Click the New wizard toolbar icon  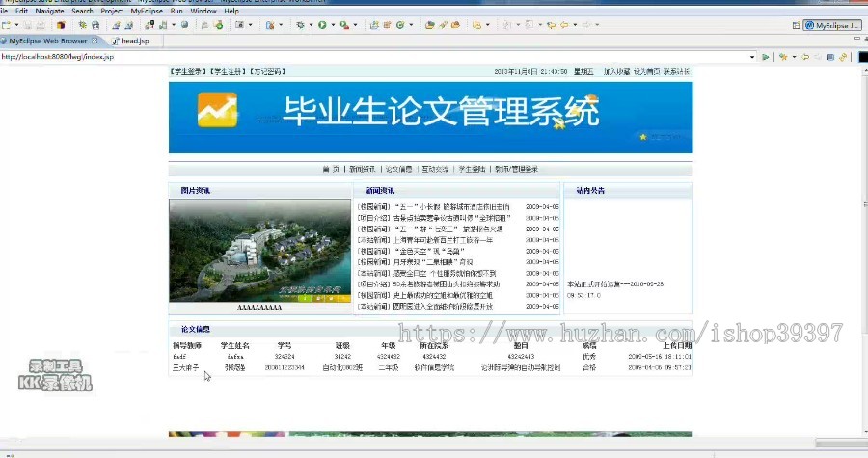[6, 25]
